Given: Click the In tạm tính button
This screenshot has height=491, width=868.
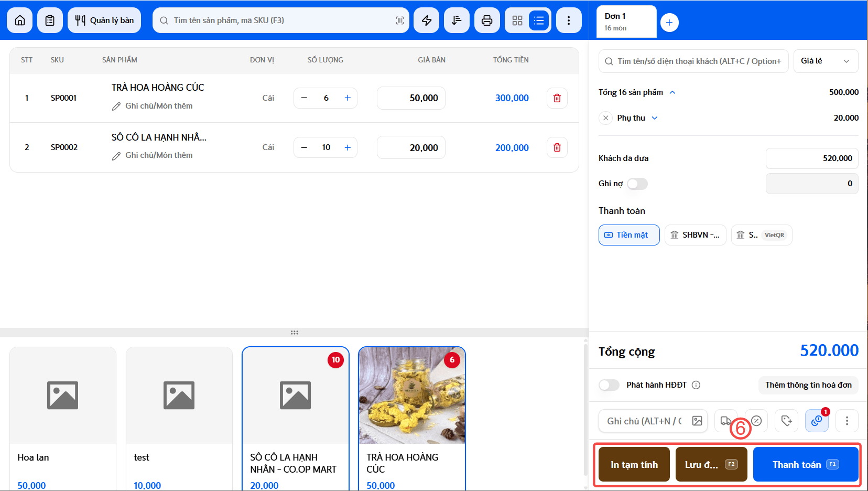Looking at the screenshot, I should pyautogui.click(x=634, y=464).
